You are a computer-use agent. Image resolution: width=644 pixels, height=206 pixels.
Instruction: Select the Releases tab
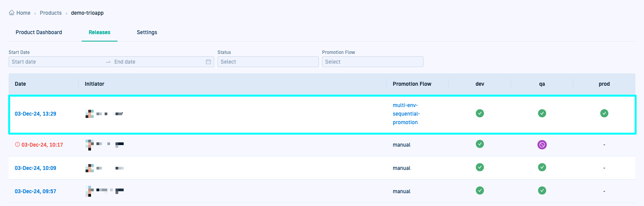pyautogui.click(x=100, y=32)
